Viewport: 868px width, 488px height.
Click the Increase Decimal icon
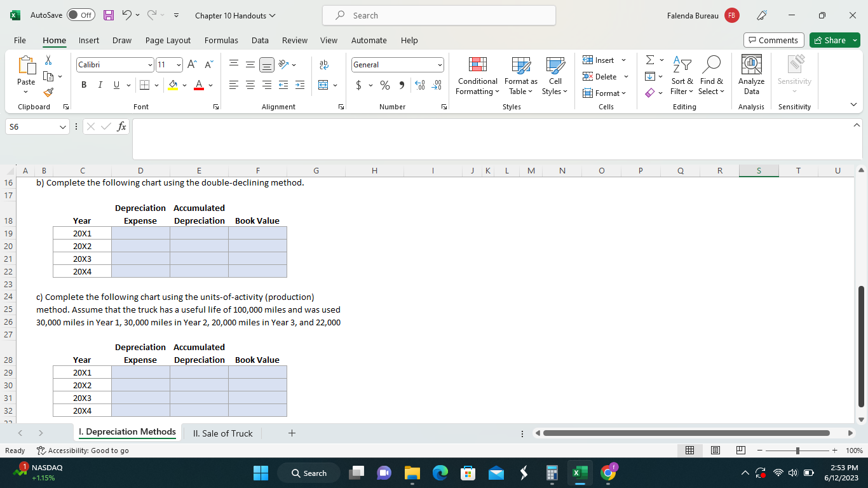tap(419, 83)
